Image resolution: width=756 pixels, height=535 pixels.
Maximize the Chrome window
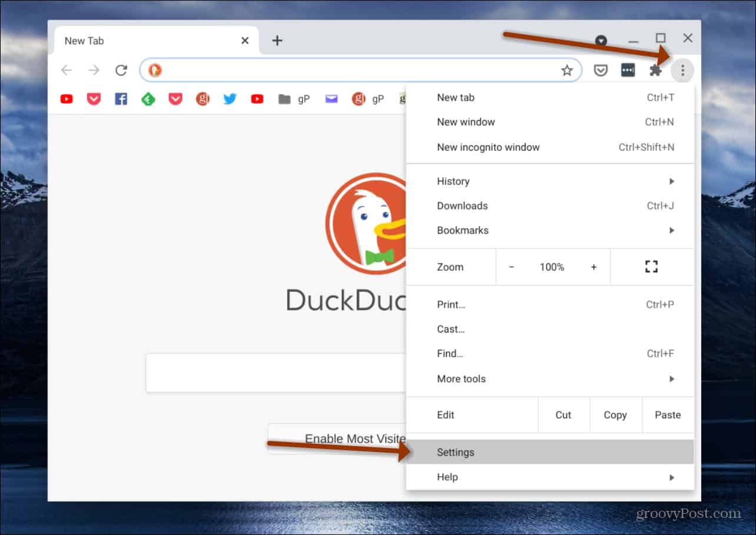661,38
